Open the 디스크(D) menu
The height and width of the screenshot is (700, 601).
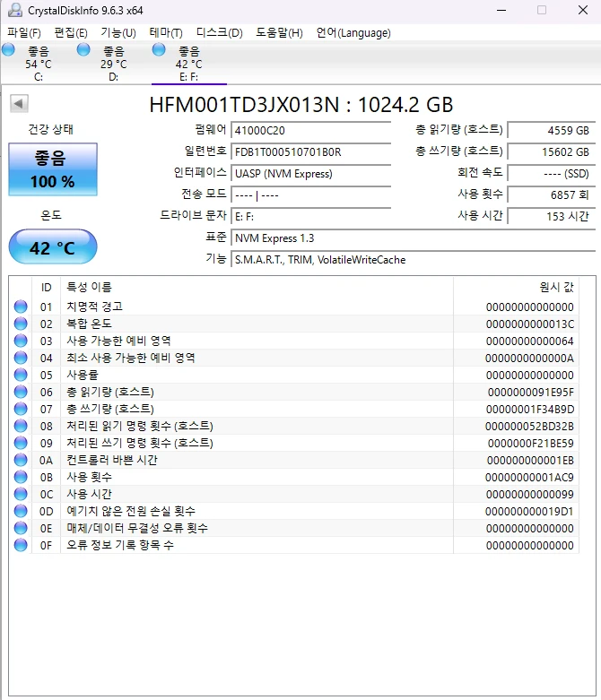tap(220, 33)
